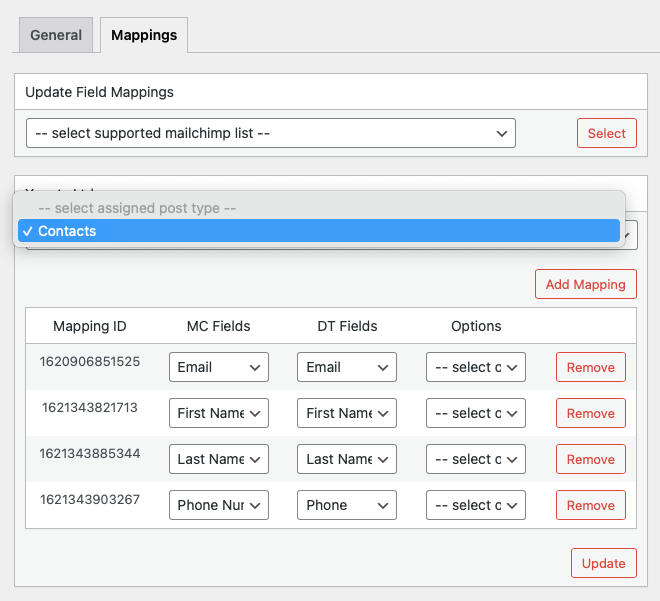Open MC Fields Last Name dropdown
This screenshot has width=660, height=601.
click(x=219, y=459)
